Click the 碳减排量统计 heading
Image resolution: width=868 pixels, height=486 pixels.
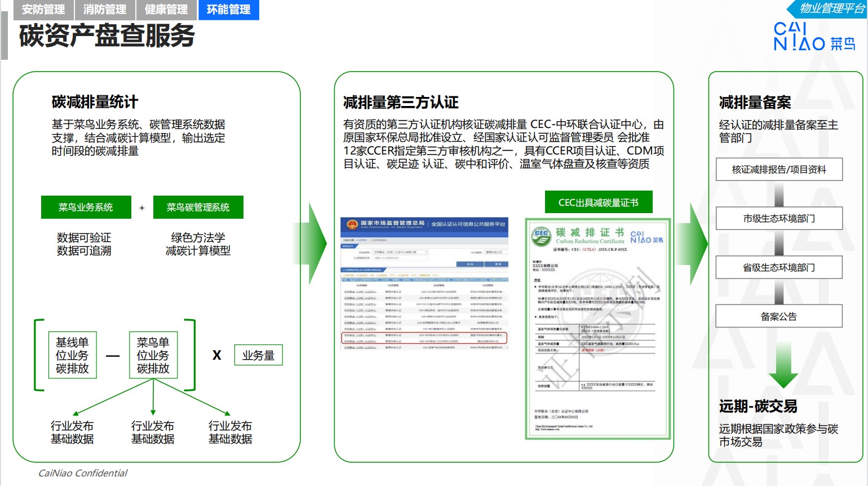pos(95,102)
